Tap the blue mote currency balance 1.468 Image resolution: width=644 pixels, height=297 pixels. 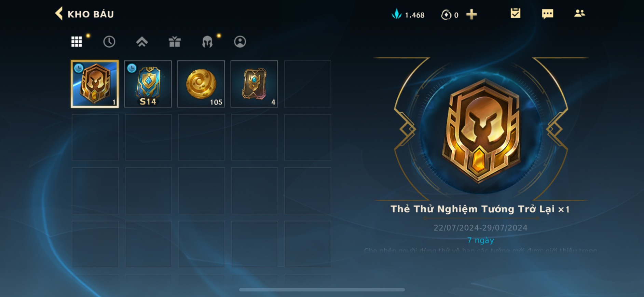point(408,15)
